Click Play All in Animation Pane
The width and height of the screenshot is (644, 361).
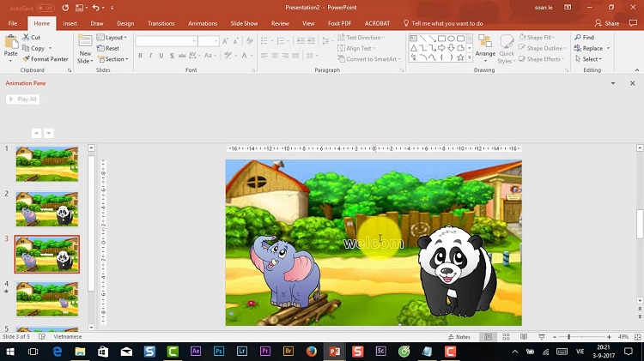(x=23, y=99)
